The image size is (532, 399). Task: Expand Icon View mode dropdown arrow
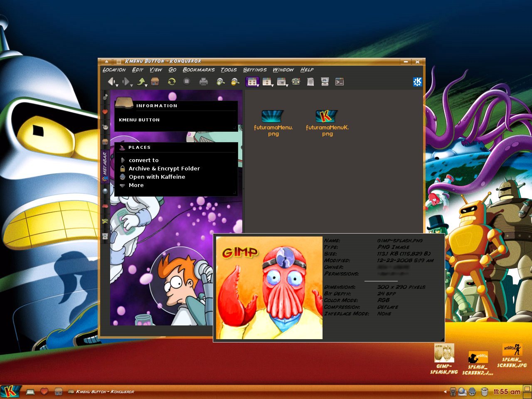pos(258,85)
